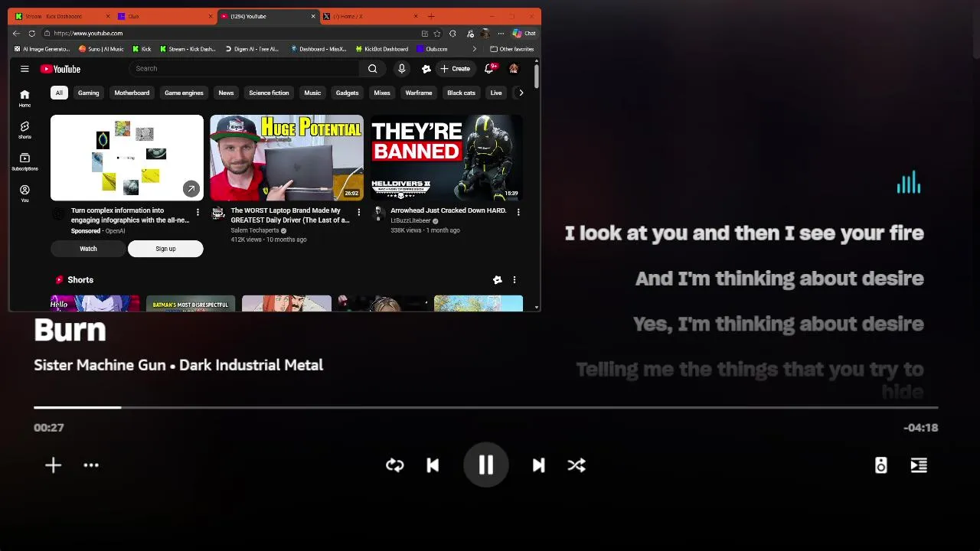
Task: Open Subscriptions in the YouTube sidebar
Action: coord(24,161)
